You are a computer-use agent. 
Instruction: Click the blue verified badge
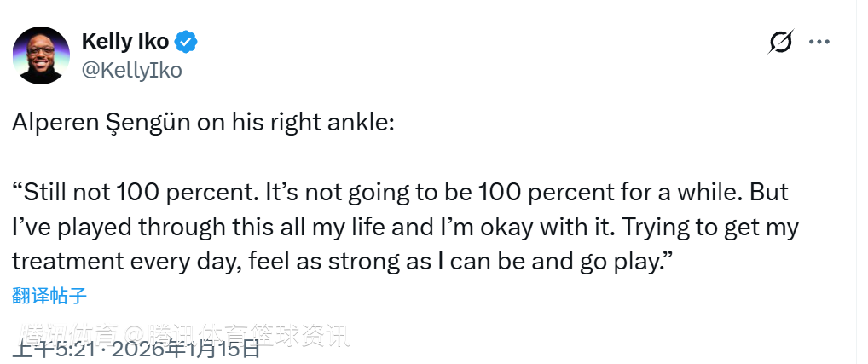coord(188,42)
